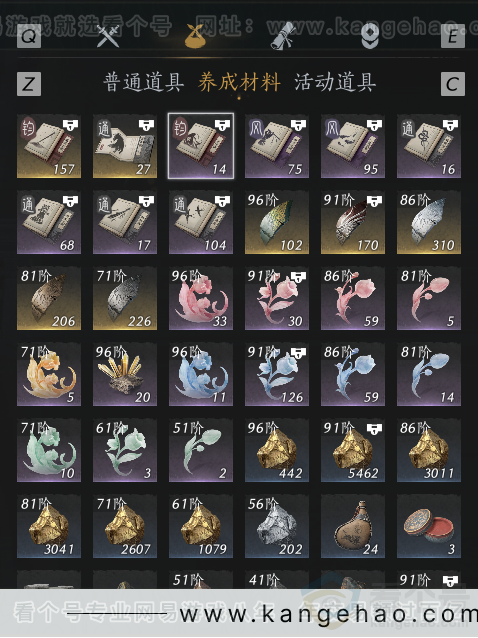Select the bear scroll item with count 27
Image resolution: width=478 pixels, height=638 pixels.
pyautogui.click(x=125, y=146)
